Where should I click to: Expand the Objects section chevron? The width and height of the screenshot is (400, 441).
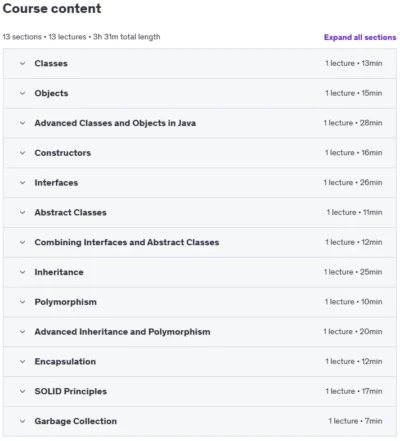tap(22, 93)
